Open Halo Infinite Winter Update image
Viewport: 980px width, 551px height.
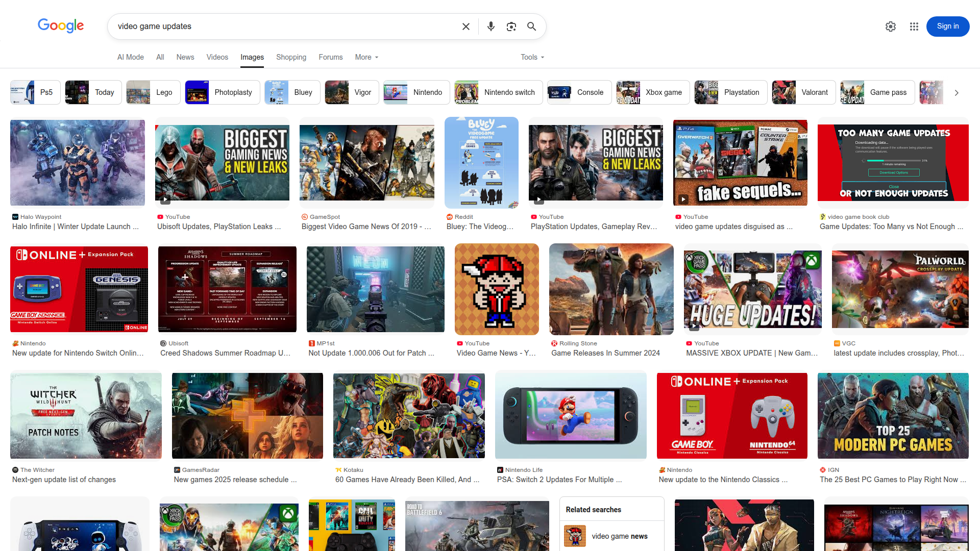click(x=78, y=163)
